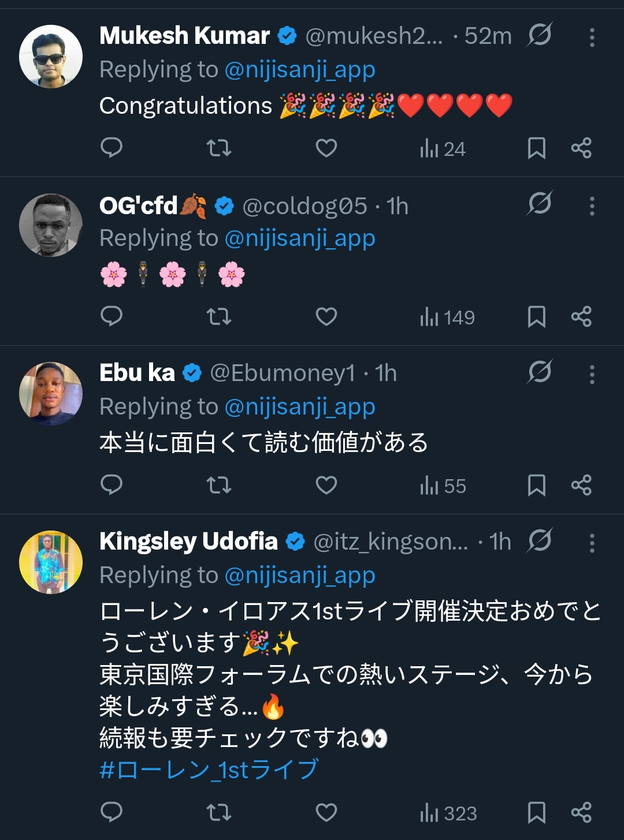Open the #ローレン_1stライブ hashtag

coord(209,770)
